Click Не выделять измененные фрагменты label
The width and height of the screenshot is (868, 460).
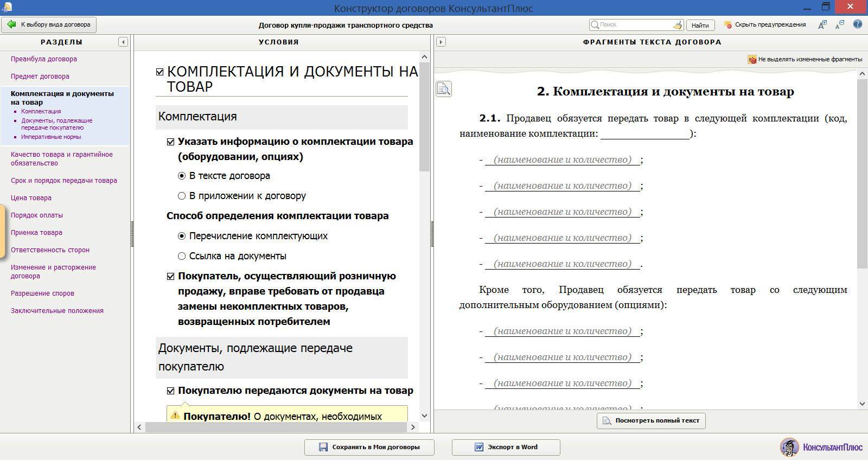coord(810,60)
